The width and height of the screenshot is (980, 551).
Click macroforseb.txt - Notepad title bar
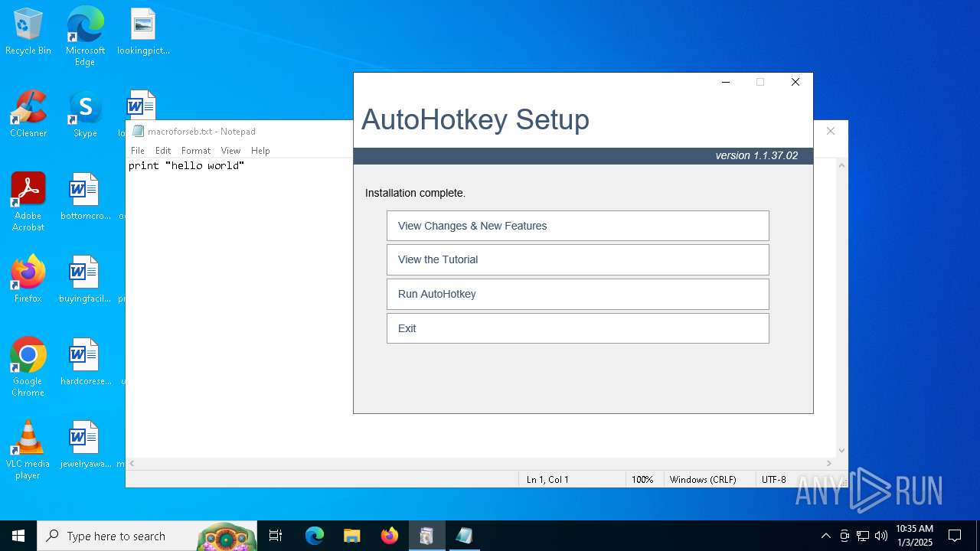pyautogui.click(x=239, y=131)
